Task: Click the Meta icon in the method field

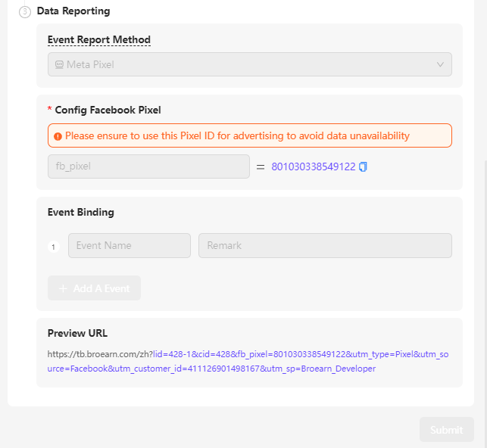Action: [x=59, y=65]
